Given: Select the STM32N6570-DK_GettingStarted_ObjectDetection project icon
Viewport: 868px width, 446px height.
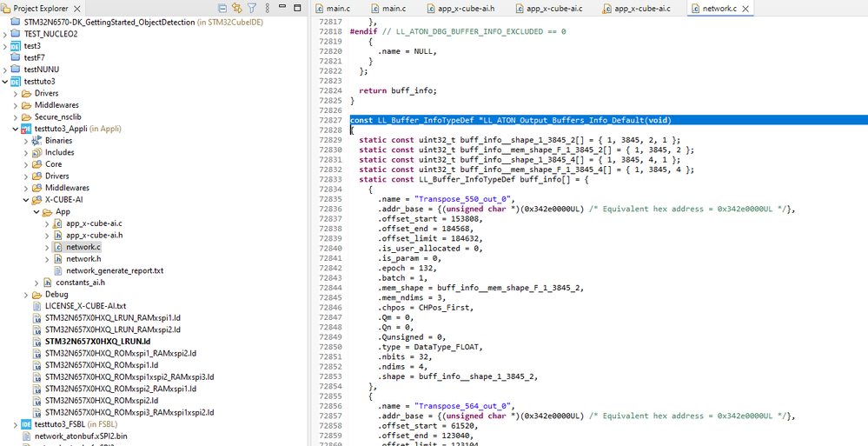Looking at the screenshot, I should coord(15,22).
